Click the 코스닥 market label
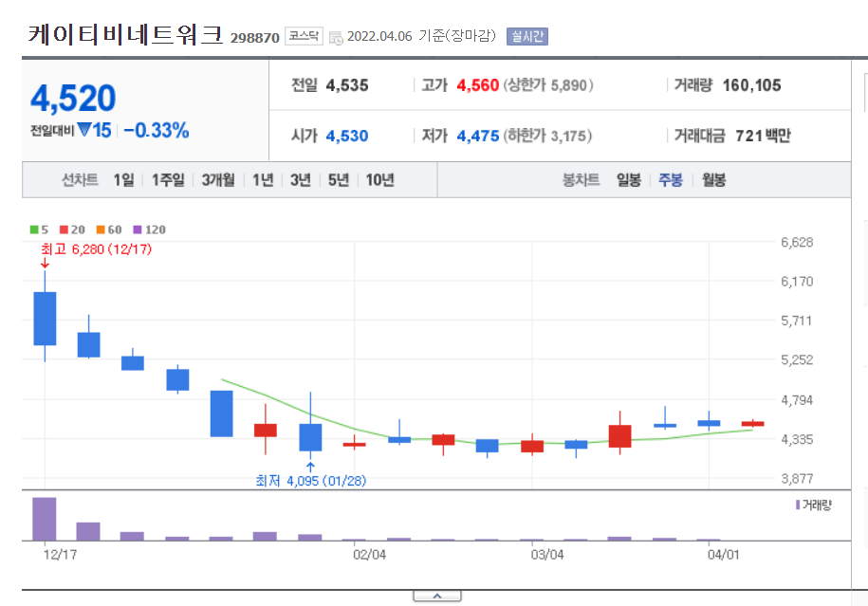This screenshot has width=868, height=606. pos(304,36)
